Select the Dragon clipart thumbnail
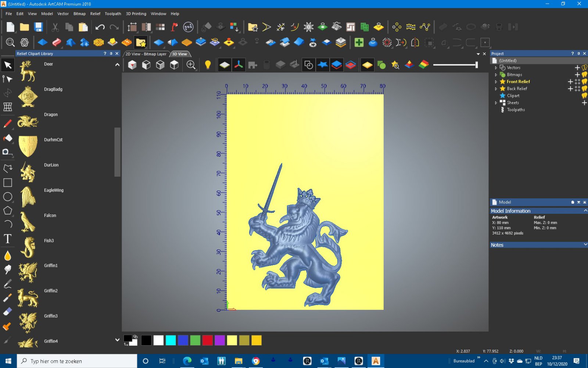 pos(28,121)
